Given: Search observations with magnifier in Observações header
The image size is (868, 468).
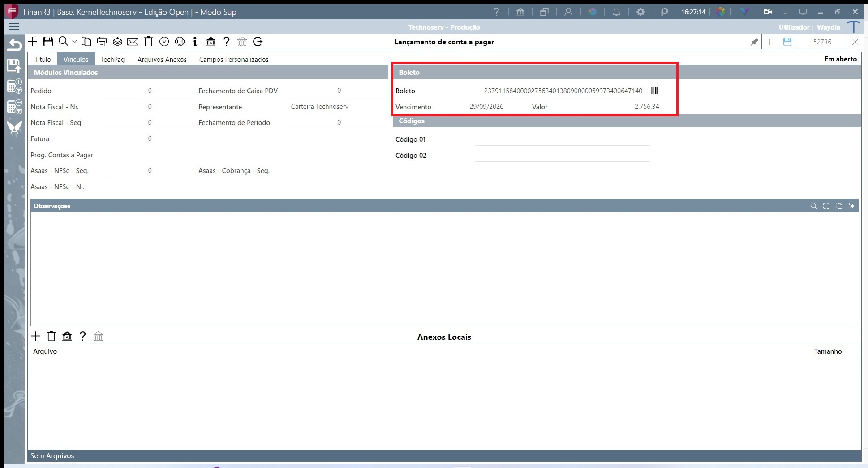Looking at the screenshot, I should [x=814, y=206].
